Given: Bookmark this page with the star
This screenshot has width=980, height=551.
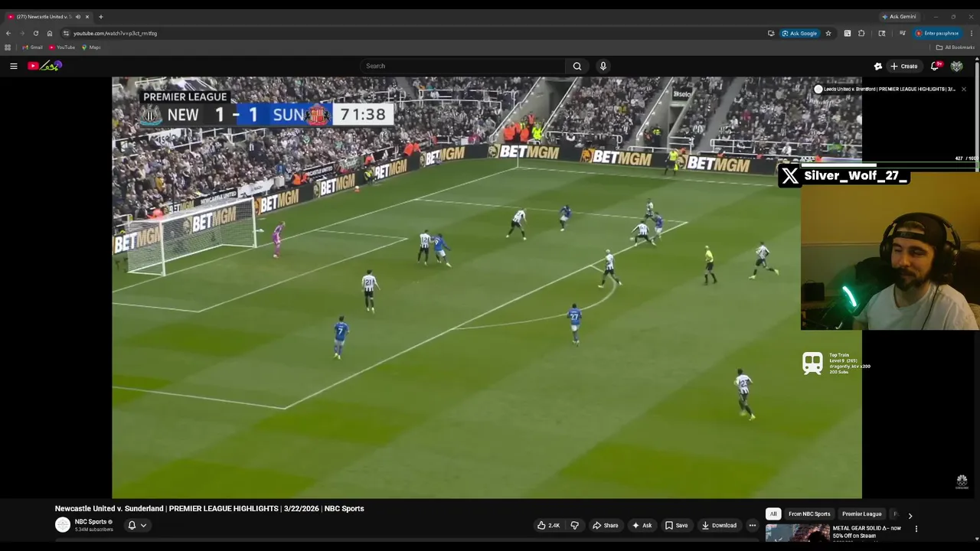Looking at the screenshot, I should point(828,33).
